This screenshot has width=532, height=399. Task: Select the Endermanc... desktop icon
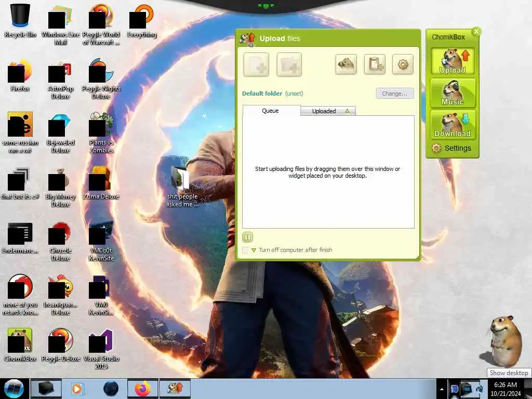tap(20, 237)
